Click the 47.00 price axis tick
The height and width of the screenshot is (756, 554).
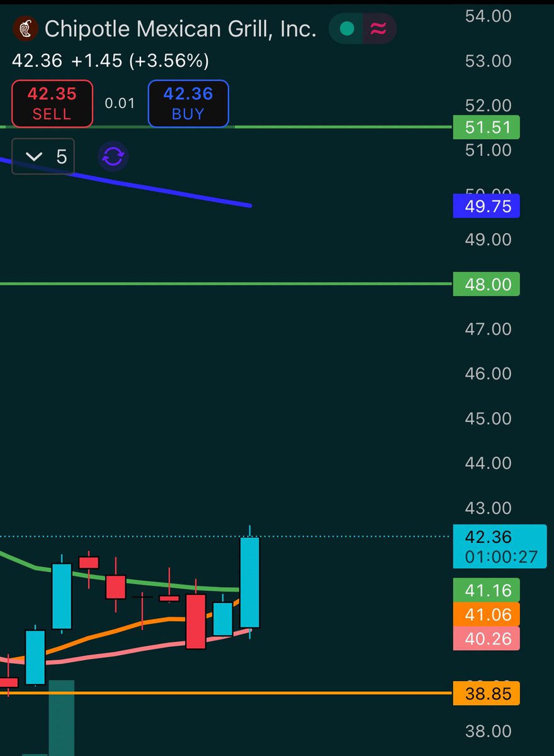[488, 329]
